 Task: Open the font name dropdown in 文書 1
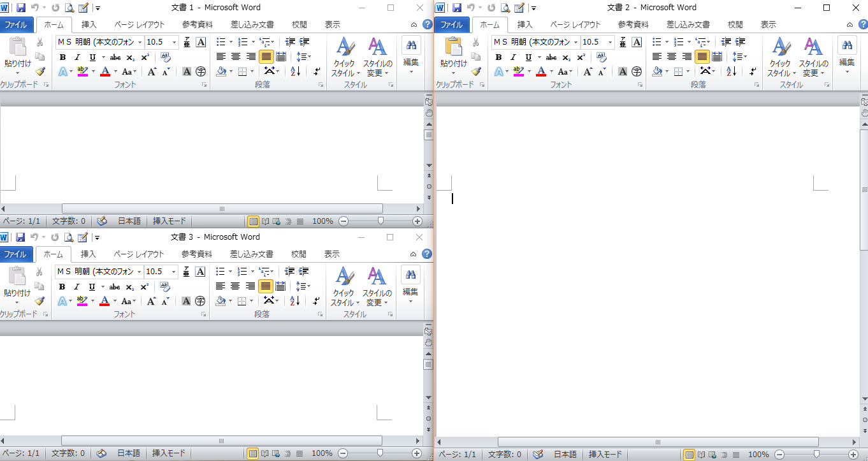pos(140,42)
